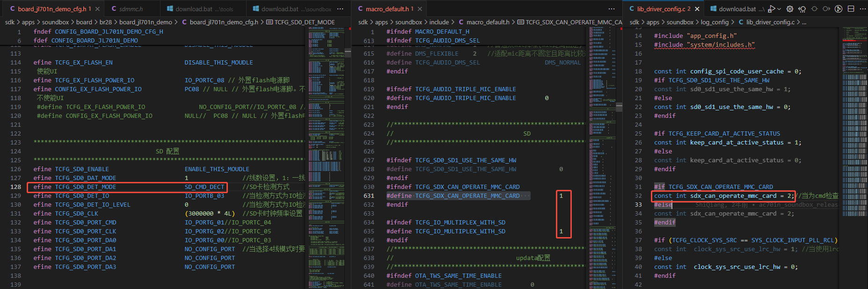Click the macro_default.h breadcrumb file name
Screen dimensions: 868x289
[488, 22]
